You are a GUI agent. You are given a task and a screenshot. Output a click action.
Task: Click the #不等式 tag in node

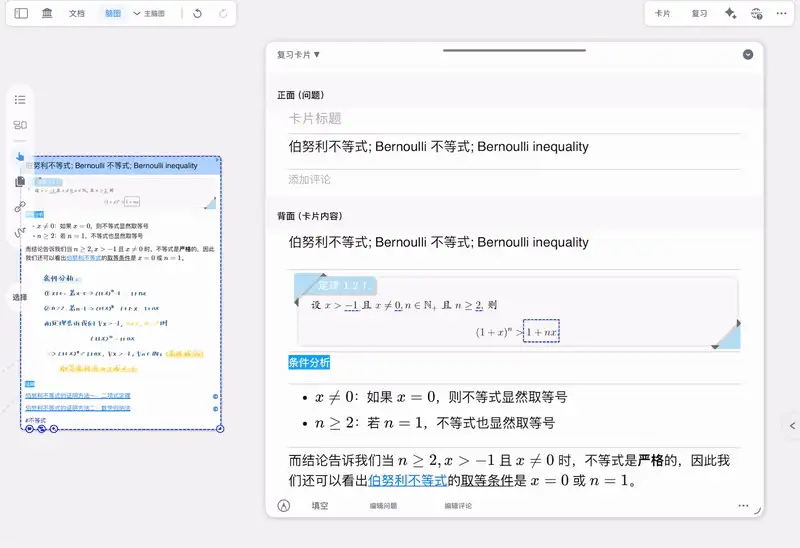[x=35, y=420]
